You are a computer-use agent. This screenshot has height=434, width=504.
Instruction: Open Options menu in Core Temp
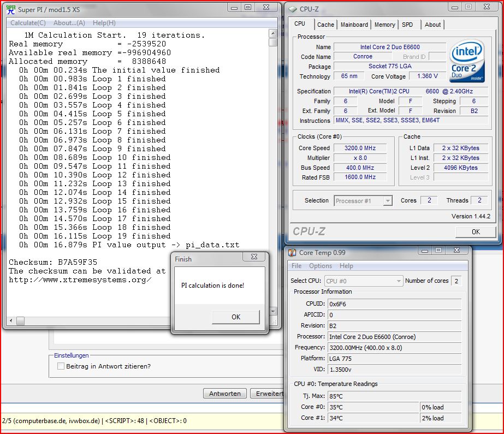pos(321,266)
